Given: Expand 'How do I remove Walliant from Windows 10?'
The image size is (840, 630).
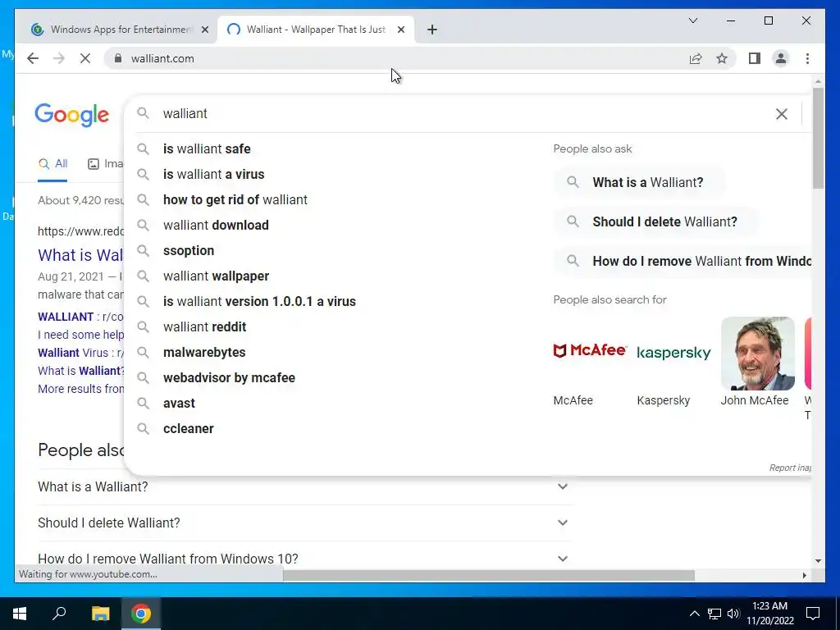Looking at the screenshot, I should click(305, 559).
